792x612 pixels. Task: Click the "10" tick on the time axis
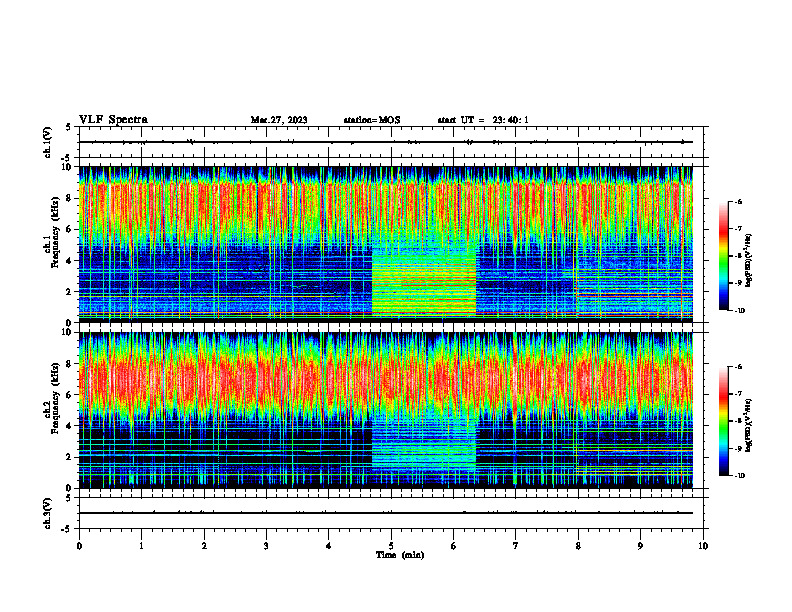[x=703, y=546]
